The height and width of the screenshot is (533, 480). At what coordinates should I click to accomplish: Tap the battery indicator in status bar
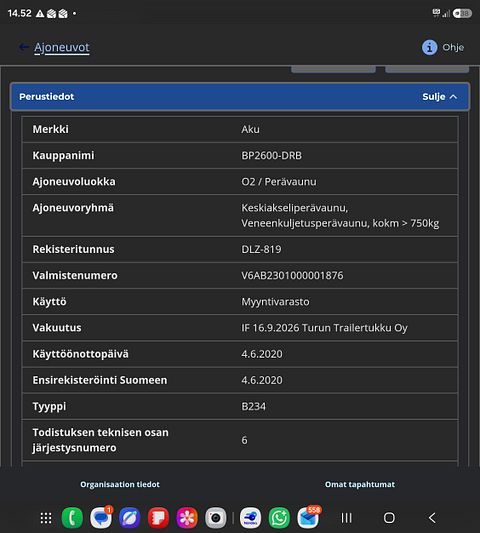pyautogui.click(x=462, y=13)
